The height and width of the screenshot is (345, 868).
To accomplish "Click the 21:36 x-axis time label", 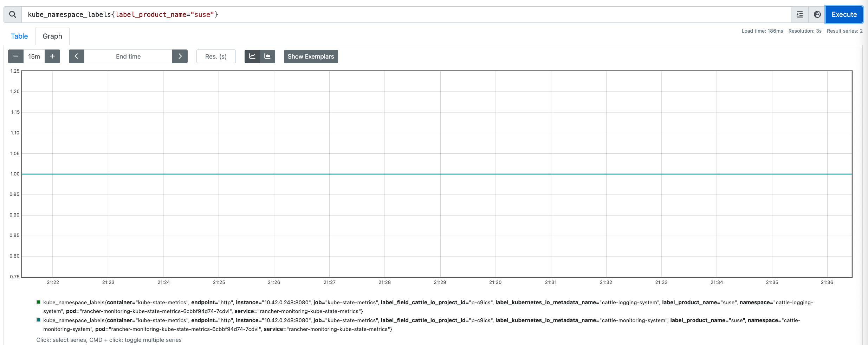I will pos(827,282).
